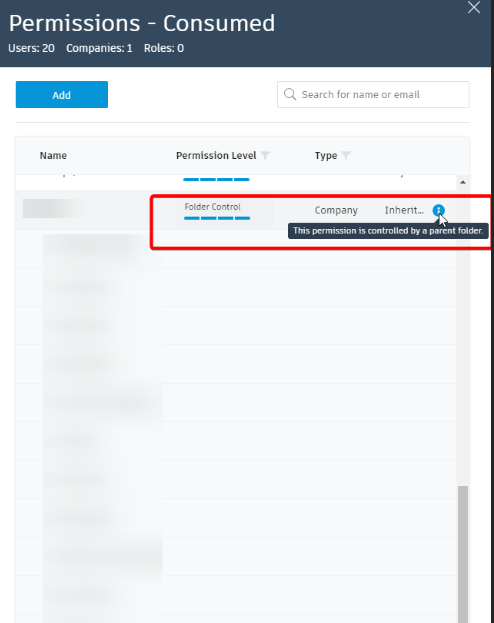The image size is (494, 623).
Task: Click the Roles: 0 count
Action: (164, 48)
